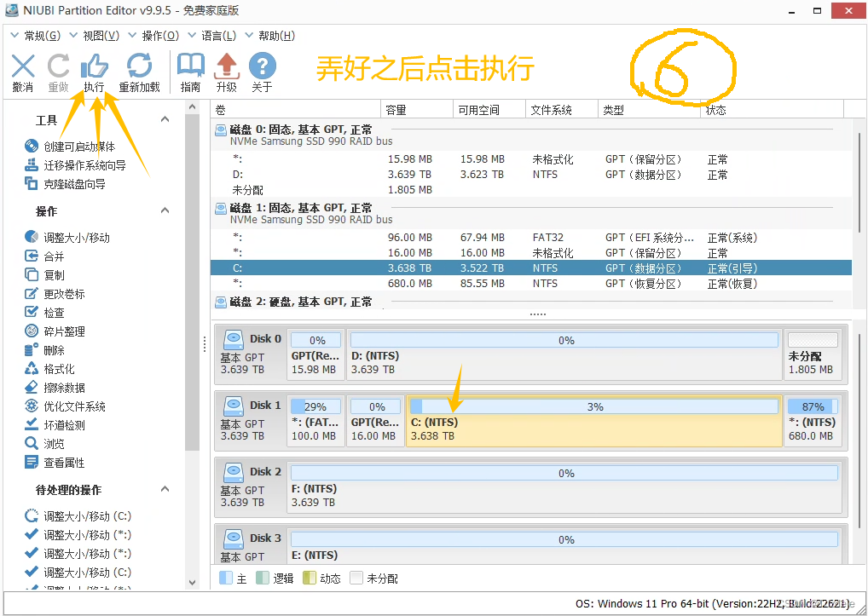868x616 pixels.
Task: Click the 逻辑 logical legend color swatch
Action: [263, 578]
